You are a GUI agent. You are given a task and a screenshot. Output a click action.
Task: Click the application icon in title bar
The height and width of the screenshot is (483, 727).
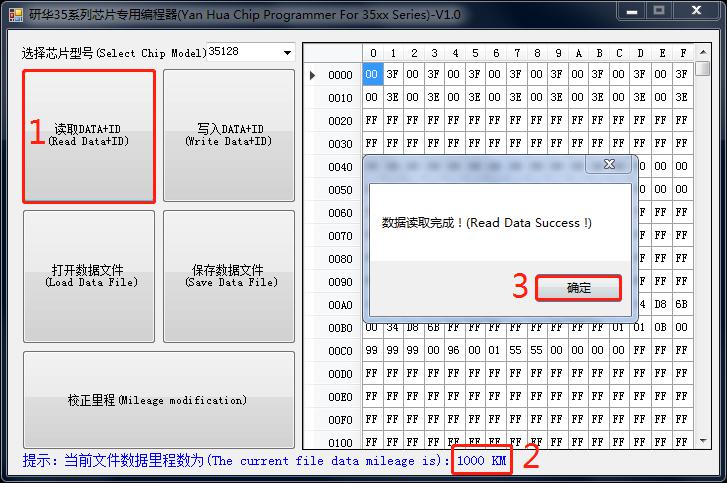click(x=15, y=14)
